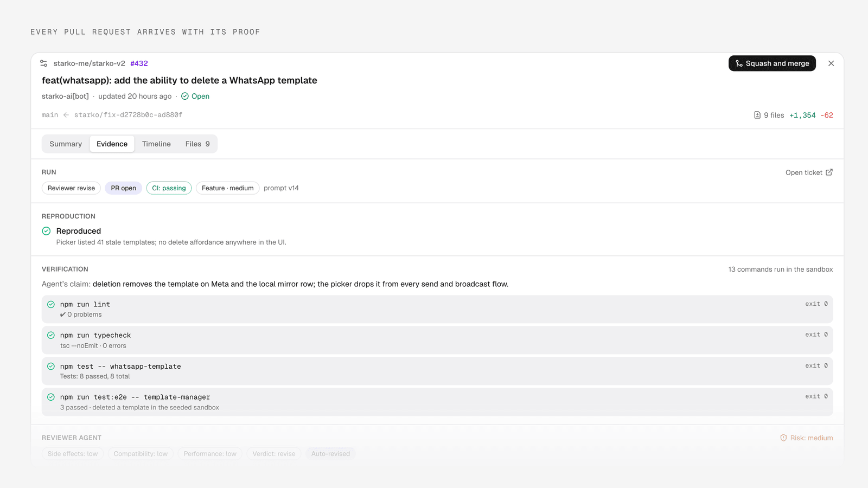Screen dimensions: 868x488
Task: Click the Performance: low tag
Action: pyautogui.click(x=210, y=454)
